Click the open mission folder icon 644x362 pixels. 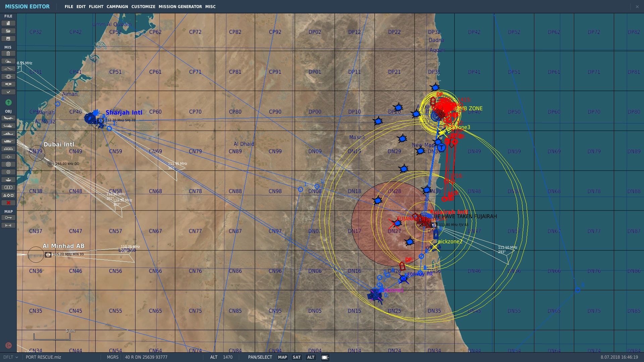[x=8, y=31]
